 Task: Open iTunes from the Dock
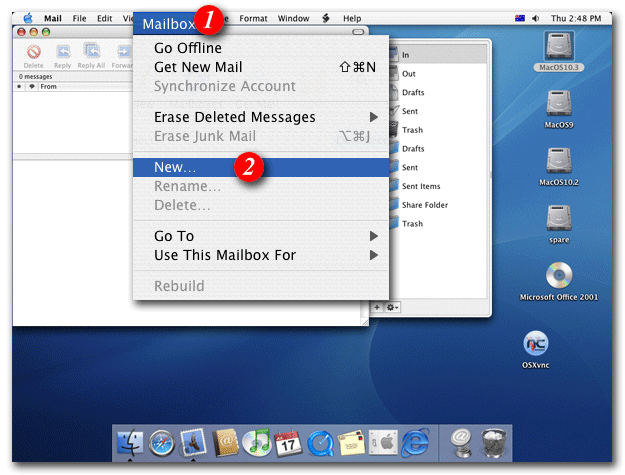[257, 440]
